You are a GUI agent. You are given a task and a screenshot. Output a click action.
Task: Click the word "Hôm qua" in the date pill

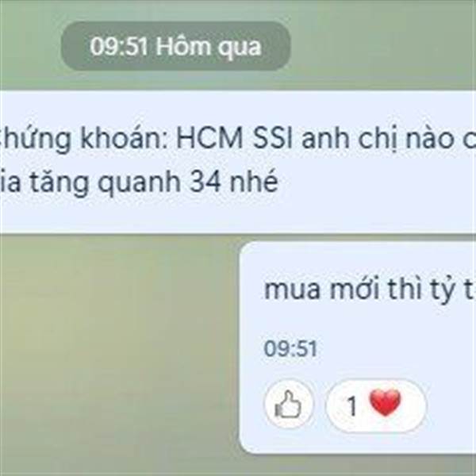point(208,47)
